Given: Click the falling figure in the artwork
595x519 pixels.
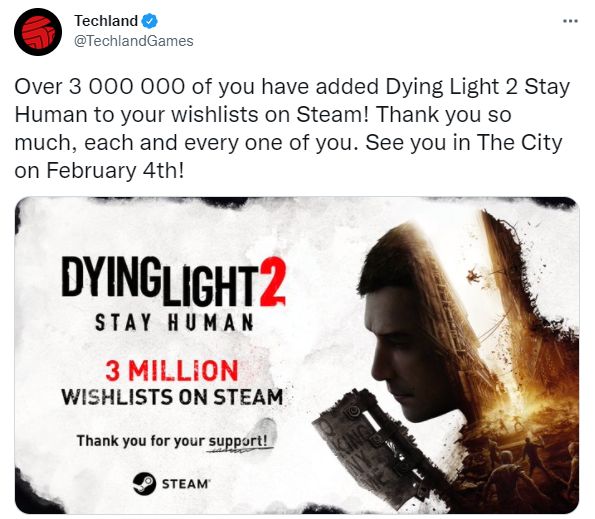Looking at the screenshot, I should 474,275.
